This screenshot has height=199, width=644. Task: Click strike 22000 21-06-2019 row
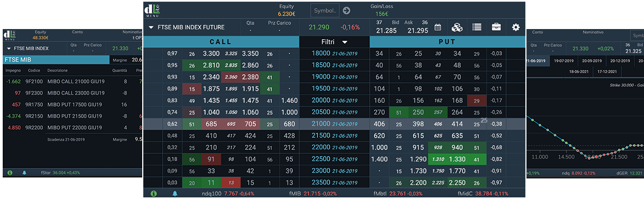click(x=334, y=147)
